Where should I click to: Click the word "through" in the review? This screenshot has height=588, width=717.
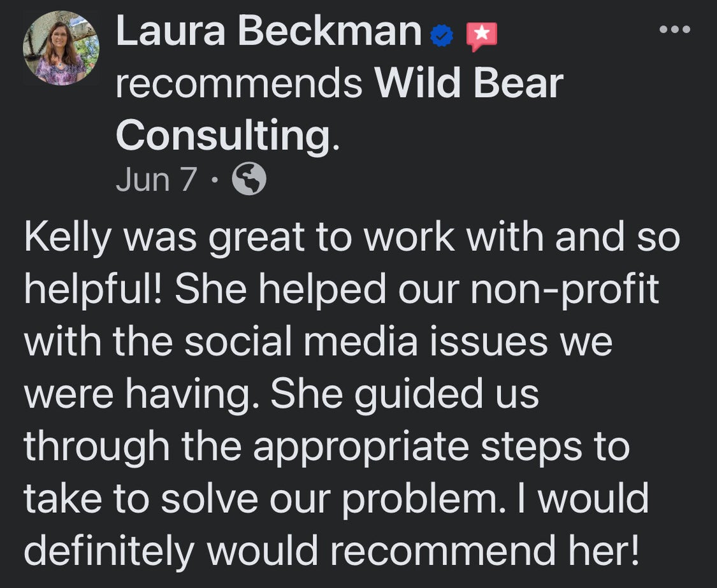97,448
